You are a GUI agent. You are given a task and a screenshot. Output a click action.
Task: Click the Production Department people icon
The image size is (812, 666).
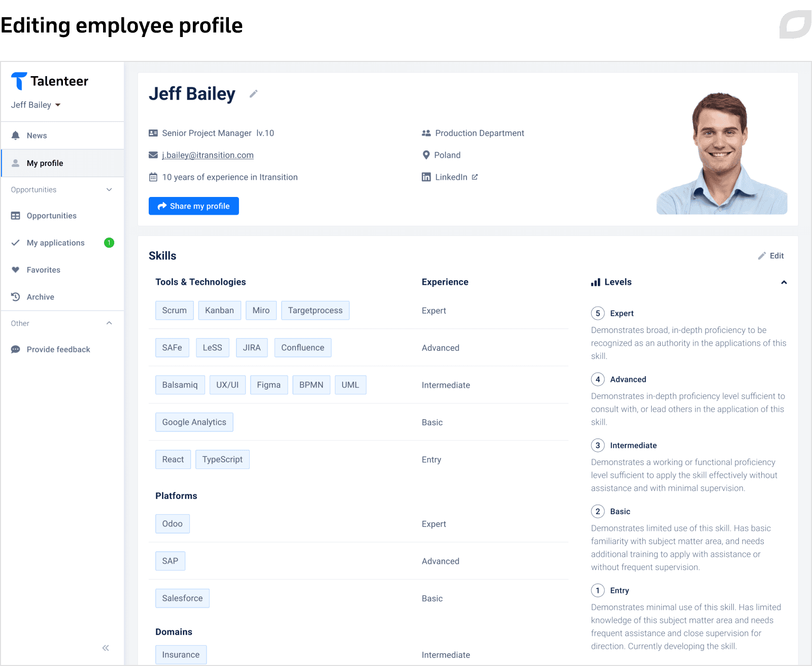coord(426,133)
